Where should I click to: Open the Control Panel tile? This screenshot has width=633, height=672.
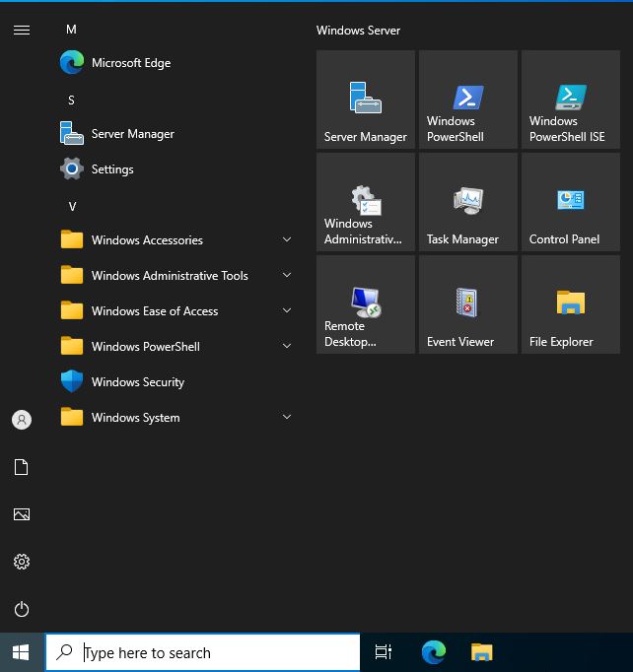pyautogui.click(x=571, y=203)
